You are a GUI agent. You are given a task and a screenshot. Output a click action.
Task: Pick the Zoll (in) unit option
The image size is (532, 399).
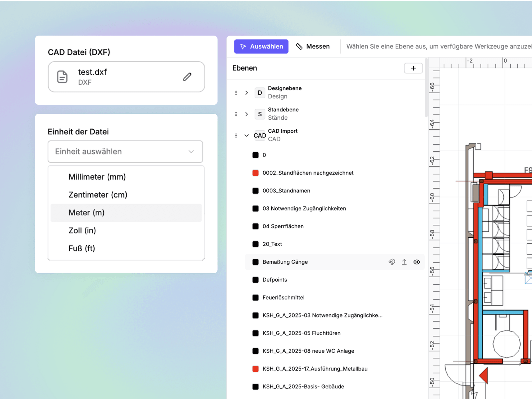(126, 231)
